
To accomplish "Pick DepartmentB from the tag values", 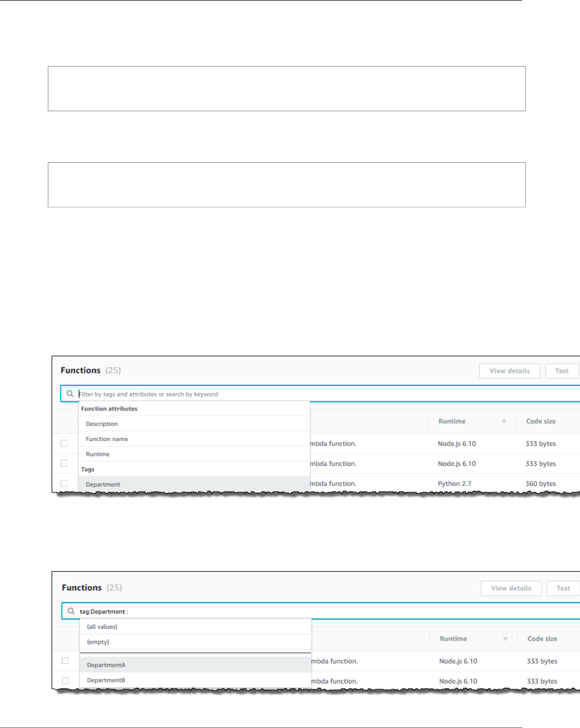I will [x=195, y=680].
